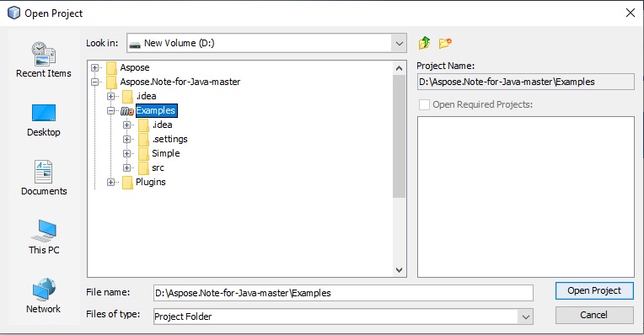Go up one folder level icon
This screenshot has height=335, width=644.
tap(425, 43)
